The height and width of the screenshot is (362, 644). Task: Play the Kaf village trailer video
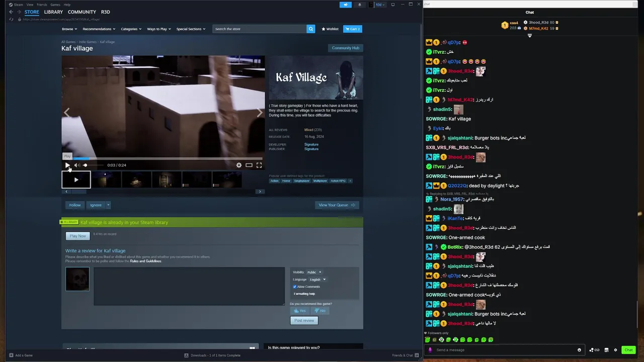click(67, 165)
